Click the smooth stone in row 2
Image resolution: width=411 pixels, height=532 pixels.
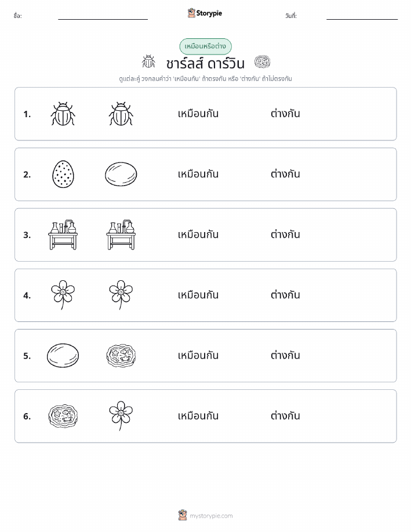[121, 174]
